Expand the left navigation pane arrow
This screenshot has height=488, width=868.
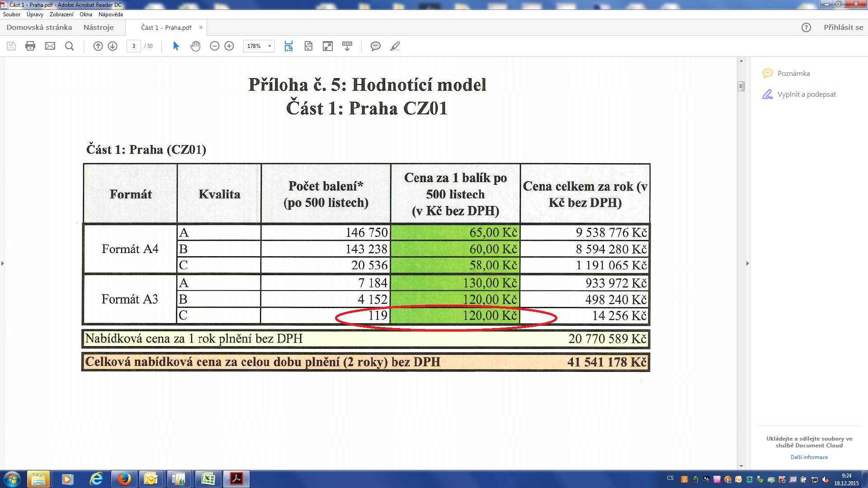coord(3,263)
